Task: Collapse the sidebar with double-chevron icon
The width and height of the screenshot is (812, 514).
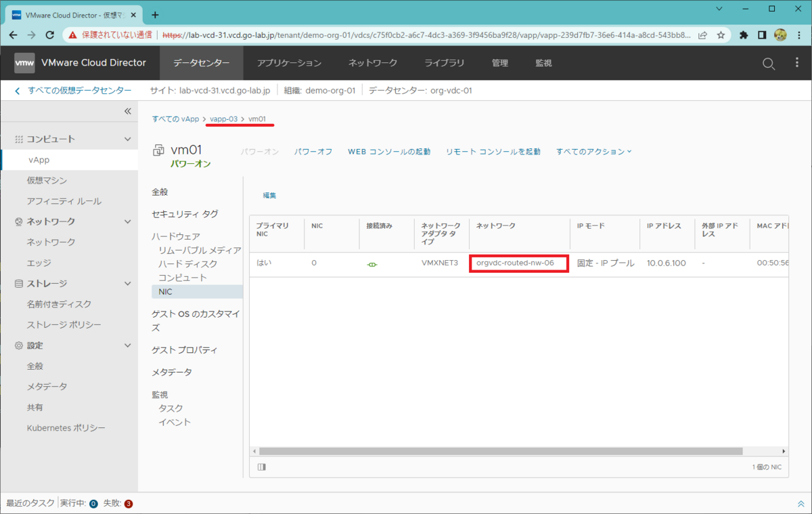Action: click(x=127, y=112)
